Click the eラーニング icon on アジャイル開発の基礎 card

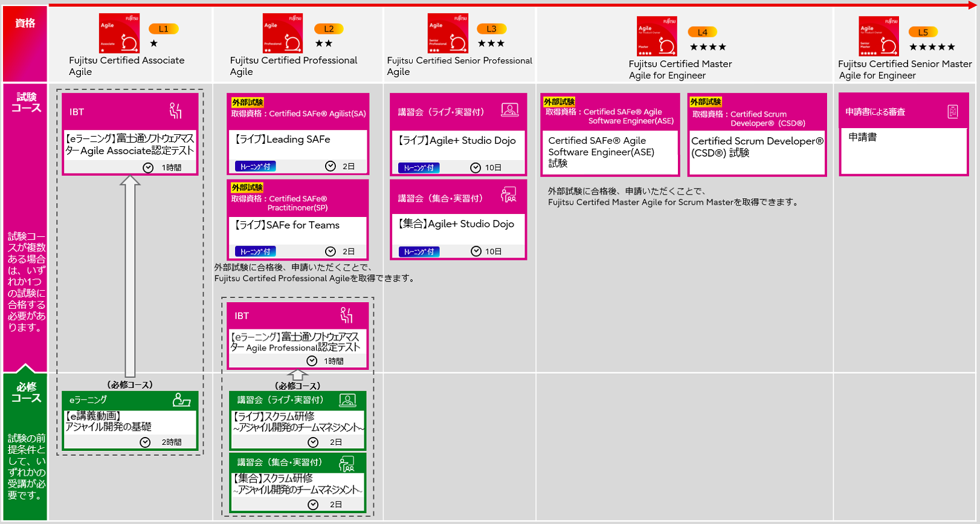pos(181,399)
